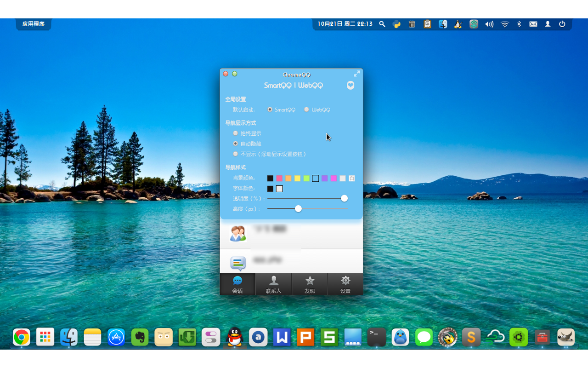Pick the pink background color swatch
The width and height of the screenshot is (588, 368).
tap(279, 178)
